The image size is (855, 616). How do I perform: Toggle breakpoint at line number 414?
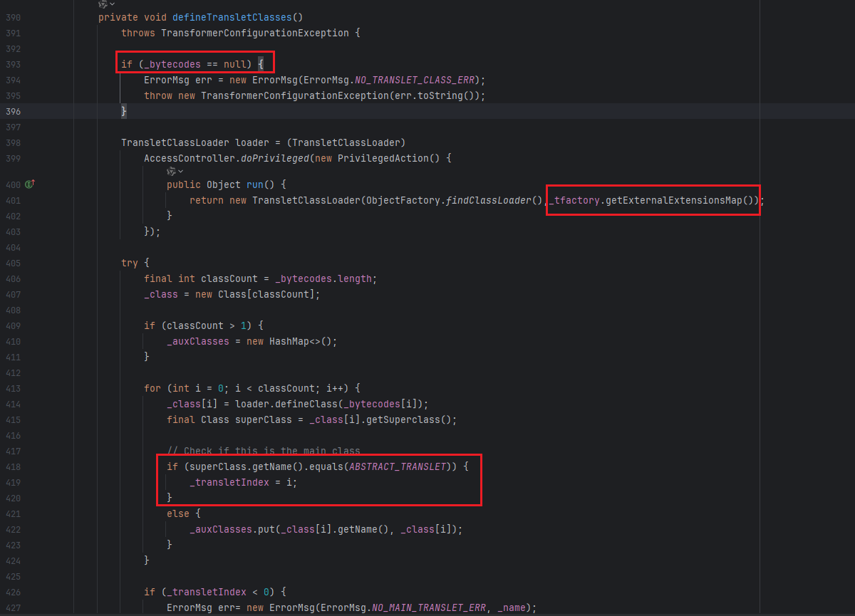click(13, 404)
